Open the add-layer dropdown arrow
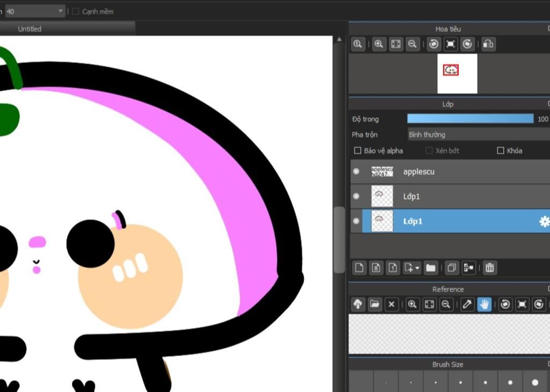Image resolution: width=550 pixels, height=392 pixels. pyautogui.click(x=417, y=268)
